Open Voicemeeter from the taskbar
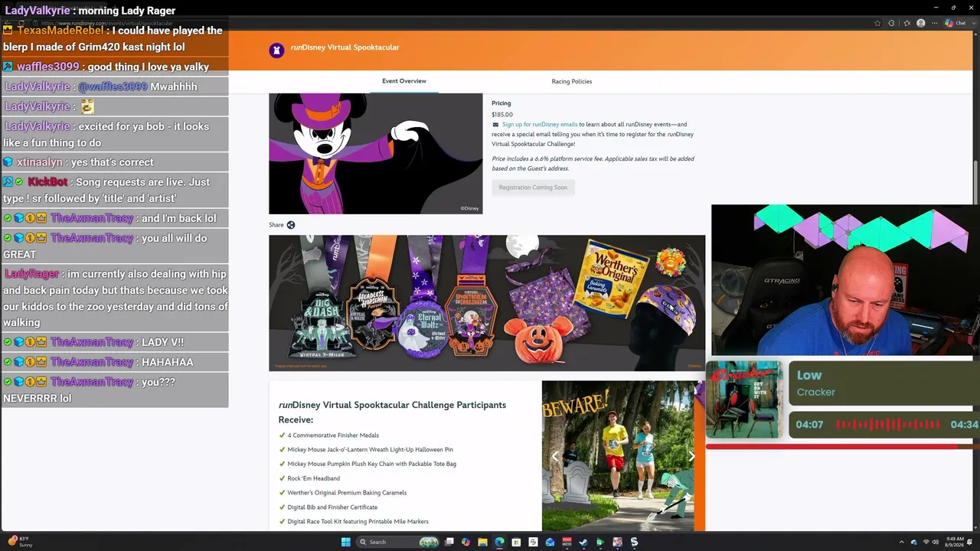 coord(567,542)
